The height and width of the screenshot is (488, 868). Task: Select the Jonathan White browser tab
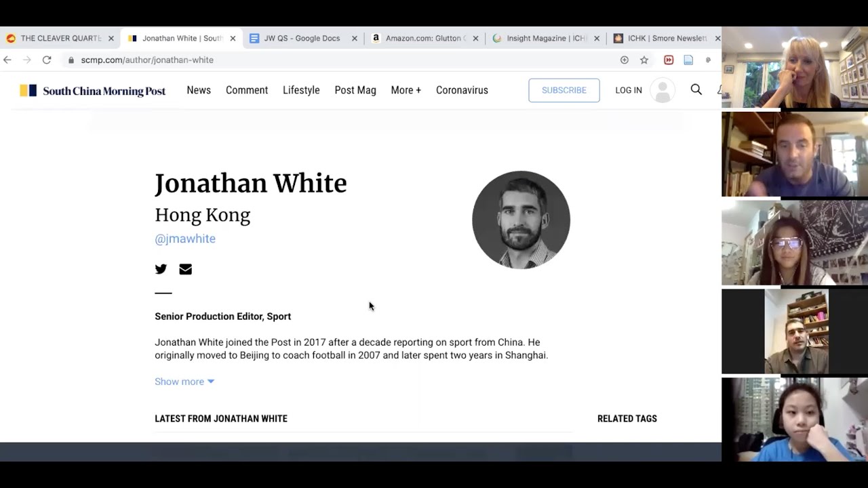[x=180, y=39]
